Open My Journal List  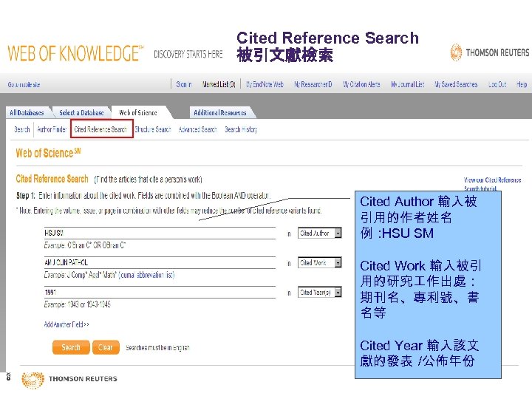(x=407, y=84)
